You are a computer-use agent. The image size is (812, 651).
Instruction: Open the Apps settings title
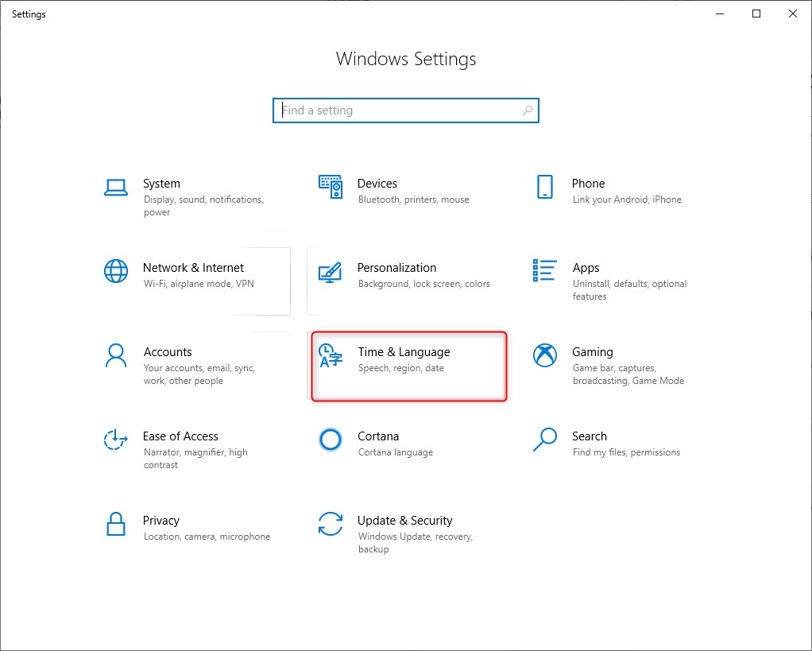click(x=586, y=268)
